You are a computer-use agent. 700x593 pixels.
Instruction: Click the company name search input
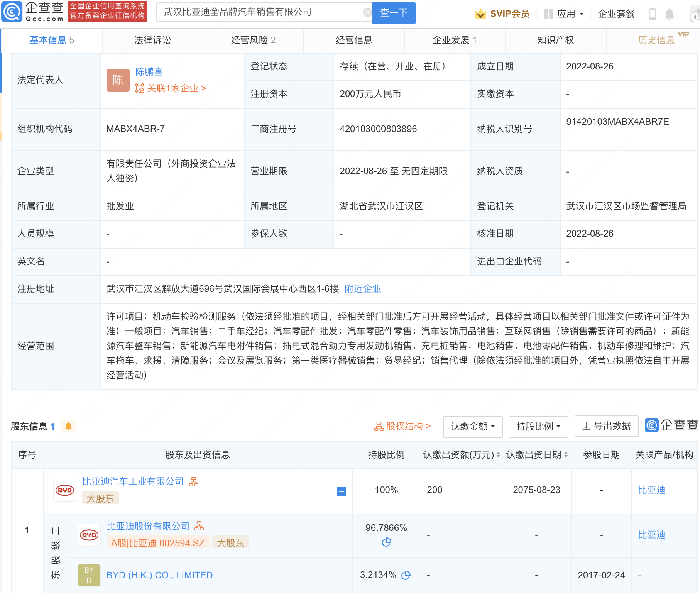pos(262,13)
